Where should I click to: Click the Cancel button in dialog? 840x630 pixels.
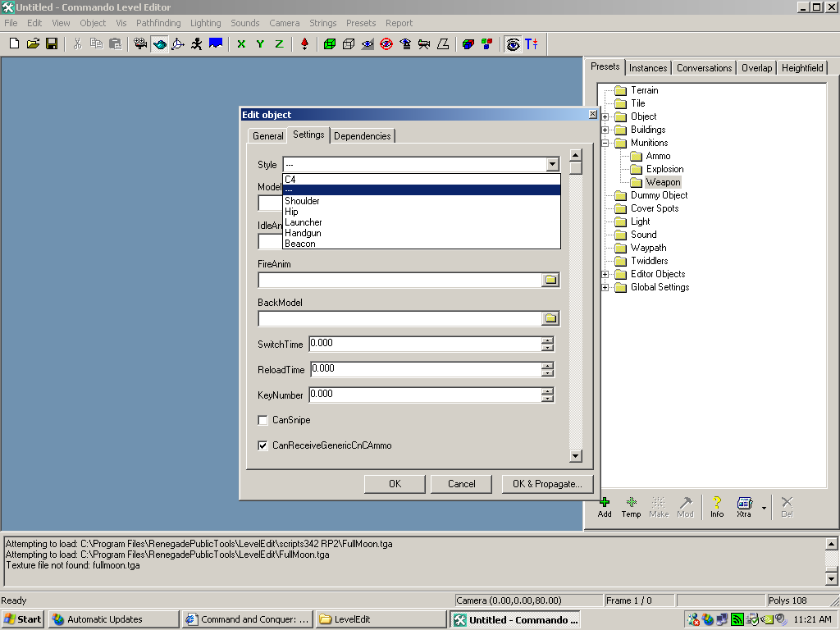coord(462,484)
